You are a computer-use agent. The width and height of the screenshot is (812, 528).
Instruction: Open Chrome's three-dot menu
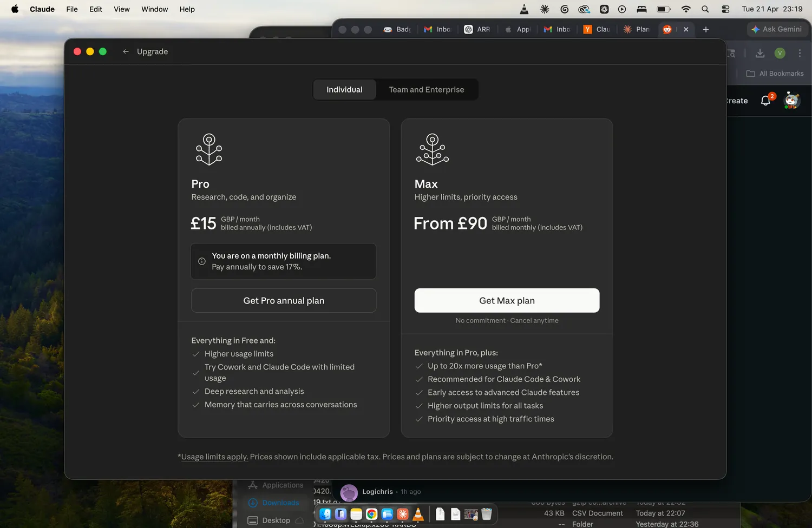800,53
